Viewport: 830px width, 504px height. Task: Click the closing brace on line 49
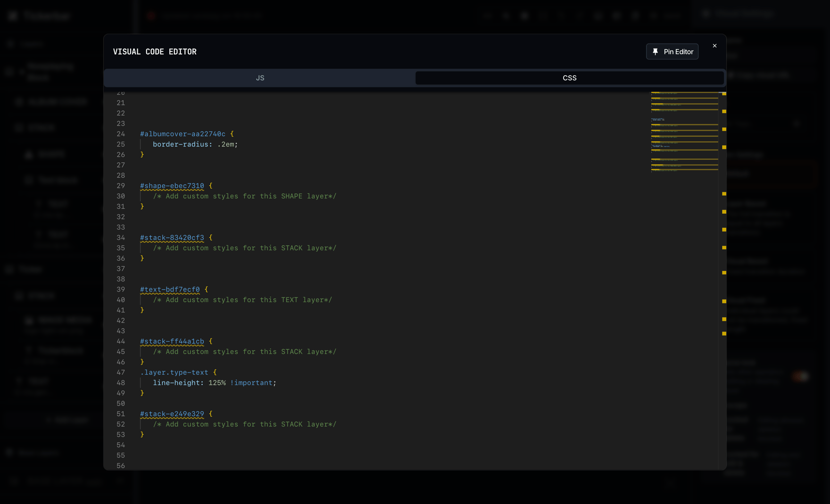point(142,393)
